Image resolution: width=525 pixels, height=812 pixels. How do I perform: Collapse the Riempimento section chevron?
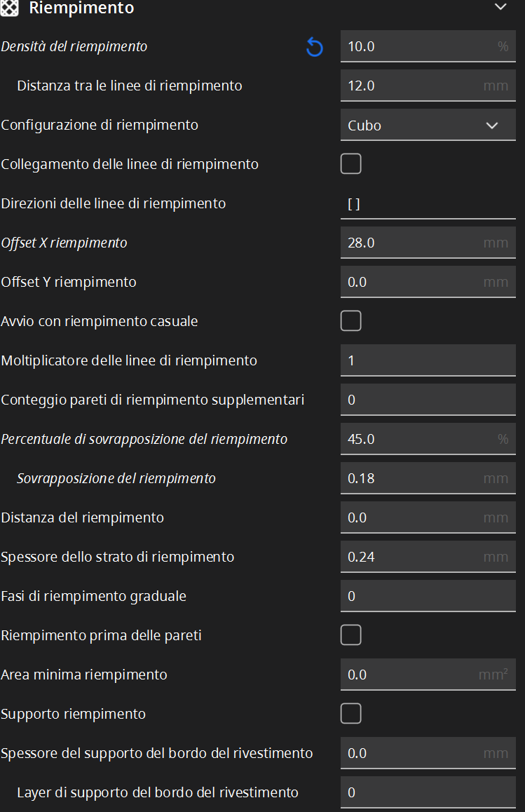500,7
